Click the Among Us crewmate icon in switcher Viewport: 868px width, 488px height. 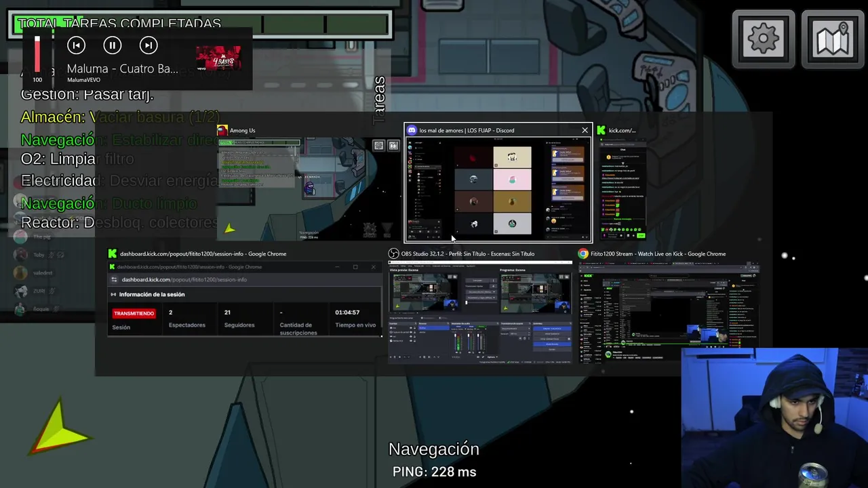coord(222,130)
